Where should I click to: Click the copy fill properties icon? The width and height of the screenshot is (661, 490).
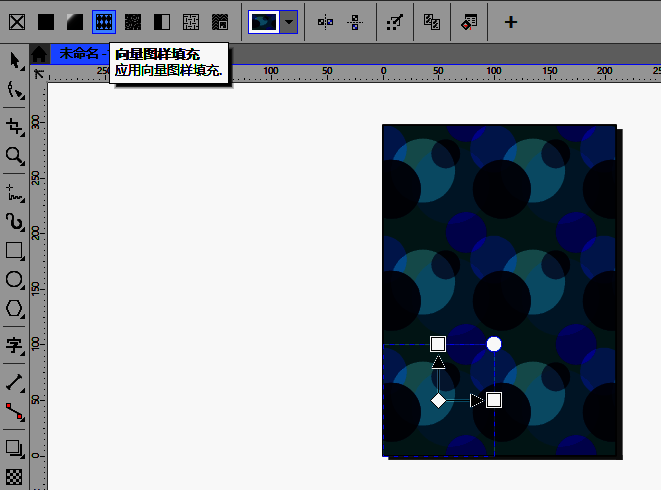[x=432, y=21]
